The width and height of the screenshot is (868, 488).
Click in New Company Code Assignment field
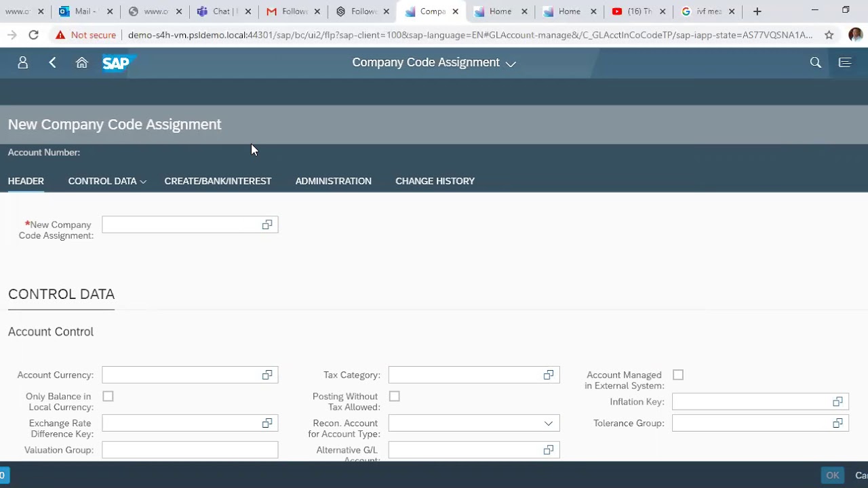click(190, 225)
